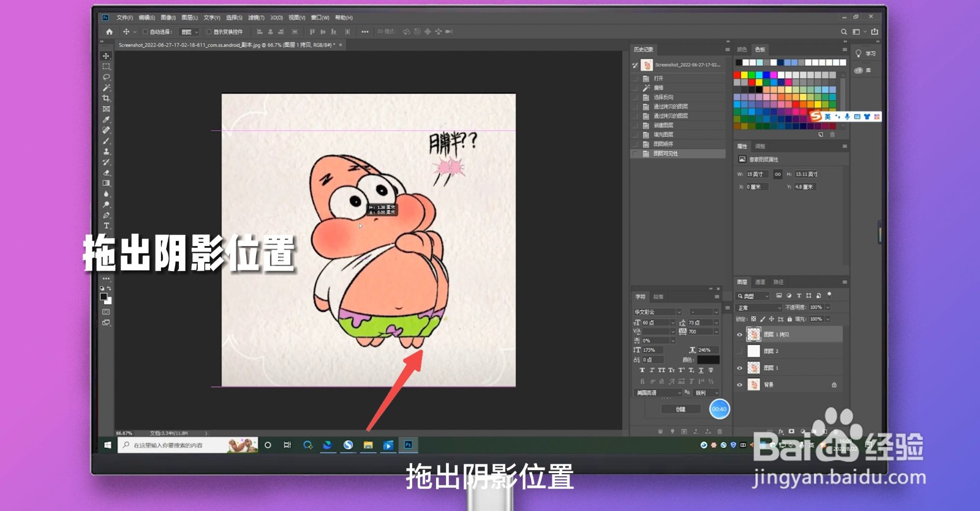Select the Pen tool

tap(106, 215)
